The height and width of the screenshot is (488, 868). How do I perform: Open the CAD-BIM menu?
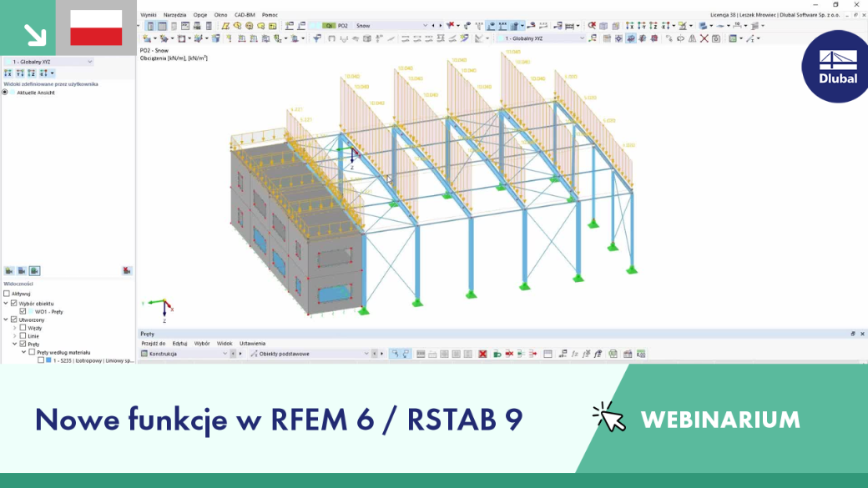coord(245,15)
